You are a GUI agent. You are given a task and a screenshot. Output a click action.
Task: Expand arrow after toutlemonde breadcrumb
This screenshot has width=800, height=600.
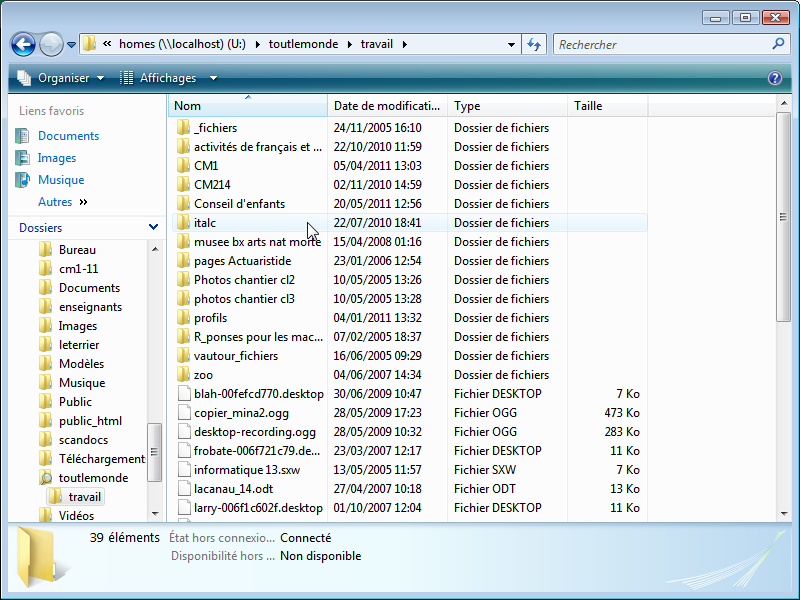point(349,44)
